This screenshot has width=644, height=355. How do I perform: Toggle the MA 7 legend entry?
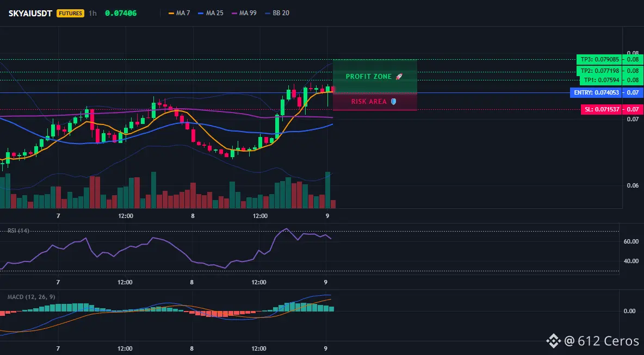pyautogui.click(x=179, y=13)
